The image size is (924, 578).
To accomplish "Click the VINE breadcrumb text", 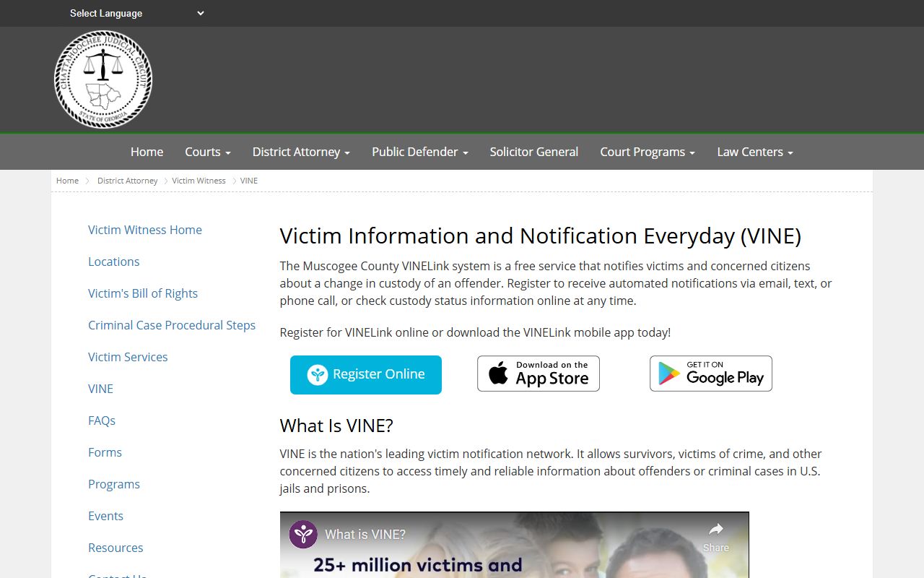I will click(x=249, y=181).
